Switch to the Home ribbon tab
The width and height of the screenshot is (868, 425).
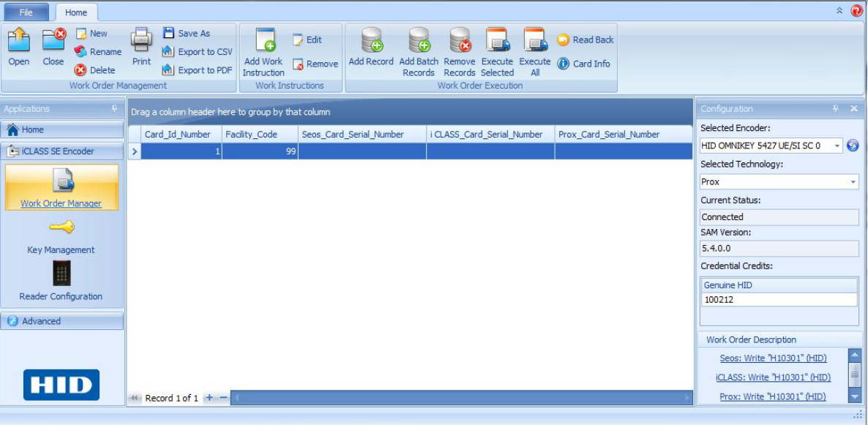76,12
